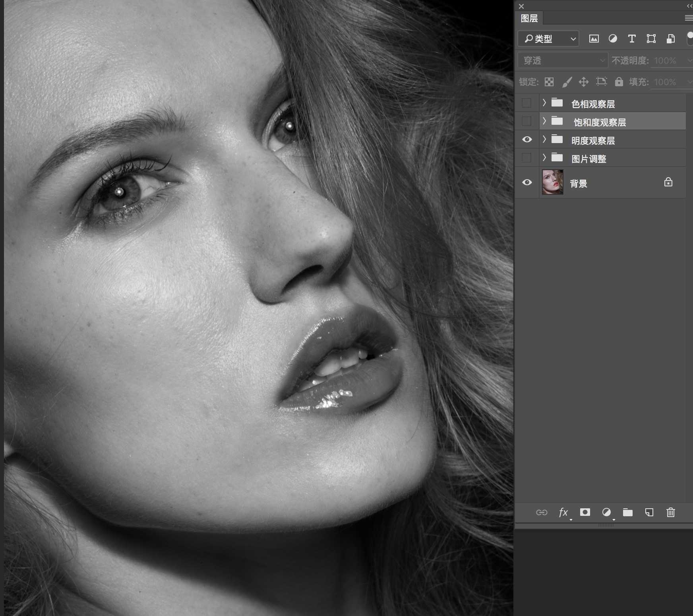Open the 类型 filter dropdown
This screenshot has height=616, width=693.
pos(548,39)
